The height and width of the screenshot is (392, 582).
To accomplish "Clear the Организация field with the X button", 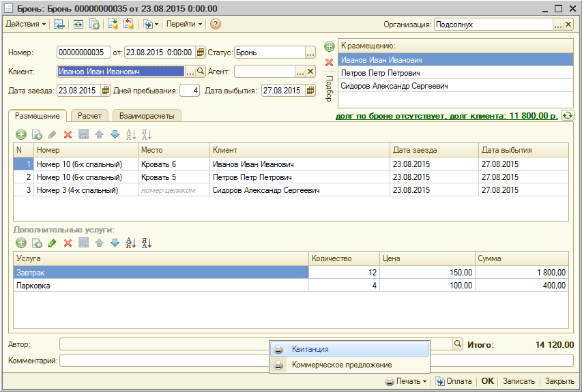I will (568, 25).
